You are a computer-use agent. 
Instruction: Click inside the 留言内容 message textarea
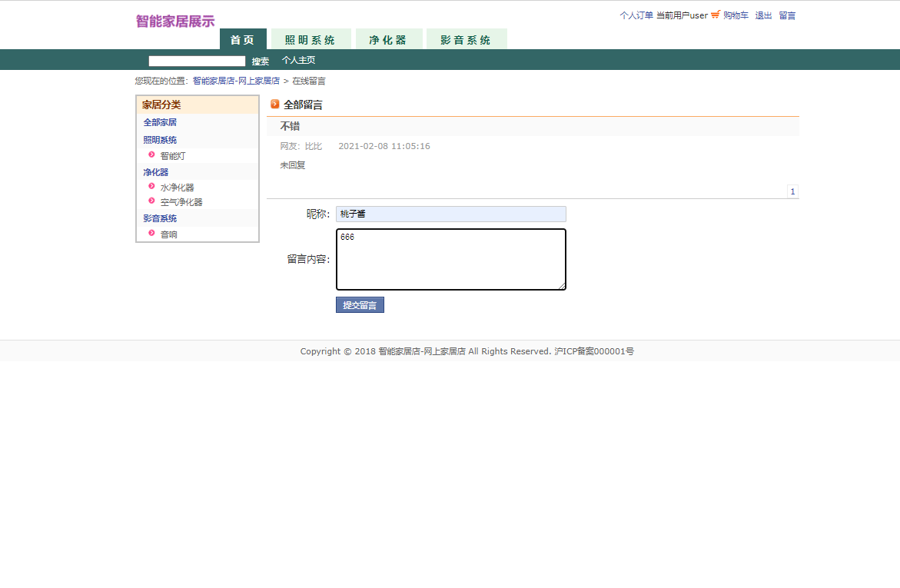(450, 259)
